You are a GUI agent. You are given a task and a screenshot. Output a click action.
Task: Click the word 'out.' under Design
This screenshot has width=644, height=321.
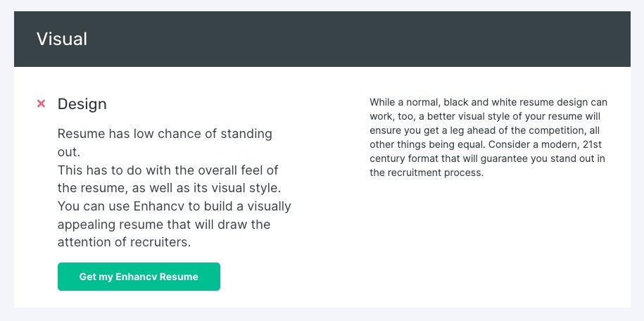tap(68, 152)
